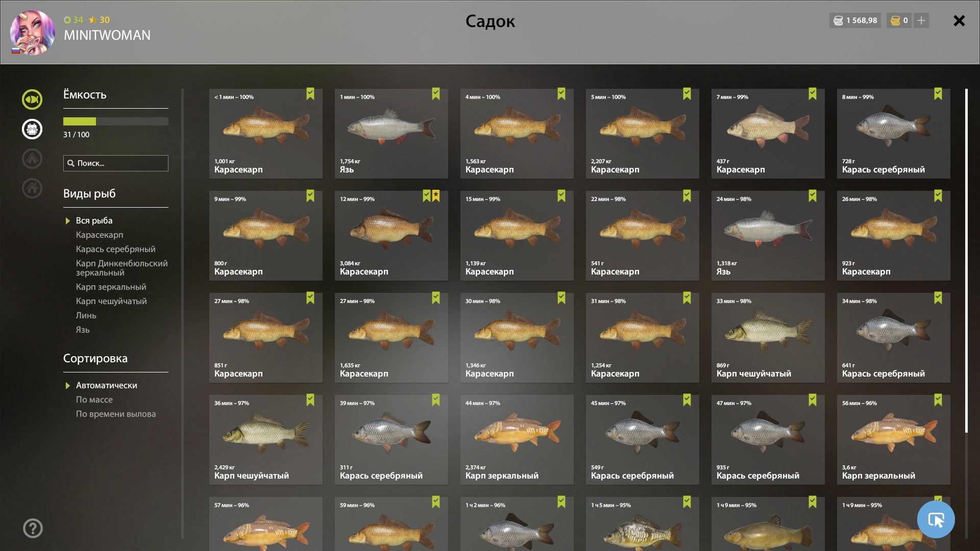Click the blue cursor mode round button
This screenshot has height=551, width=980.
point(936,519)
